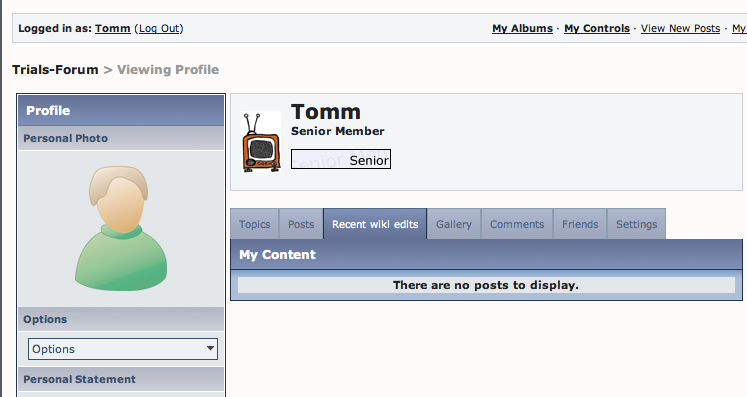The width and height of the screenshot is (747, 397).
Task: Select the Recent wiki edits tab
Action: (375, 224)
